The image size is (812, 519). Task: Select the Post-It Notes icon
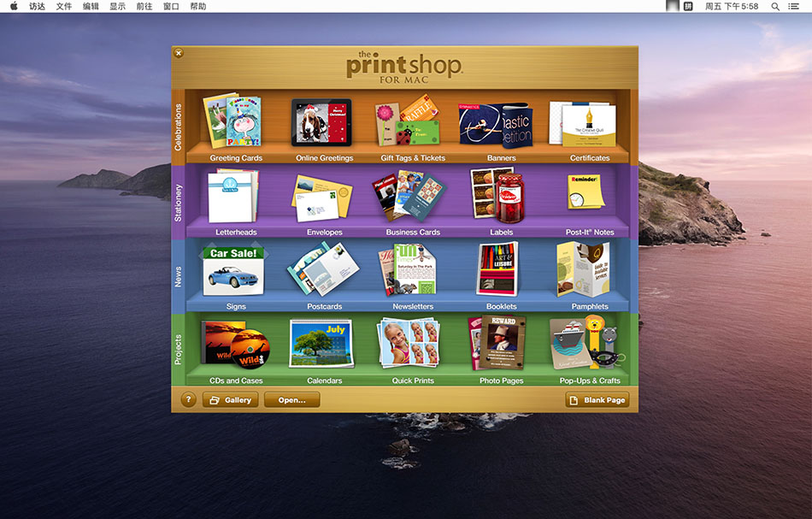[589, 193]
